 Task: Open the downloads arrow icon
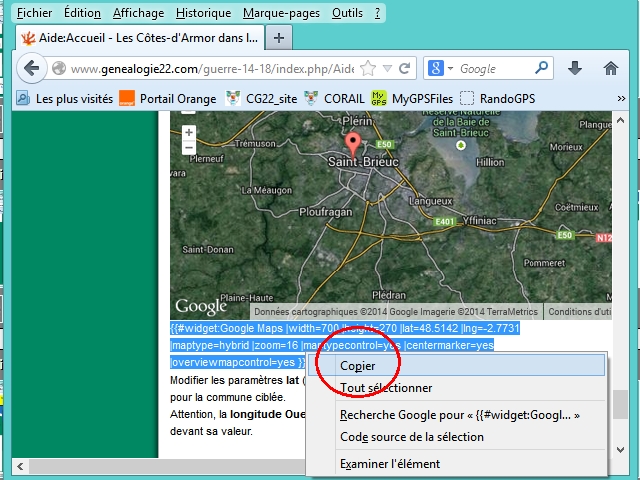575,68
